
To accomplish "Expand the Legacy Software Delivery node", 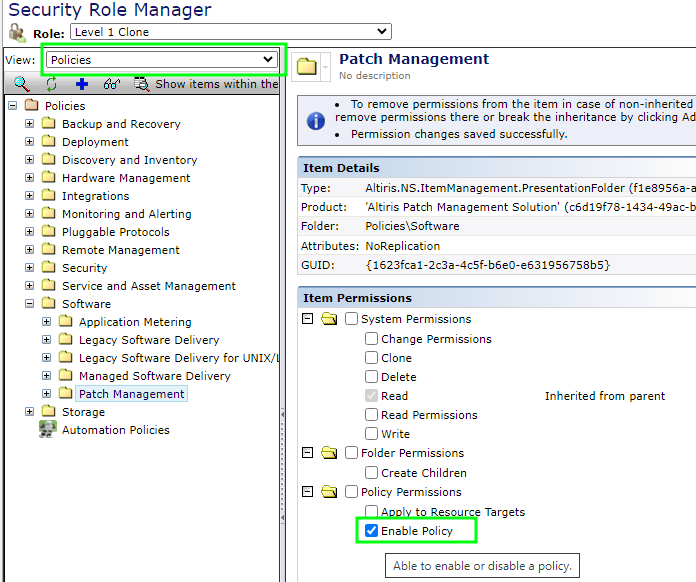I will (x=47, y=340).
